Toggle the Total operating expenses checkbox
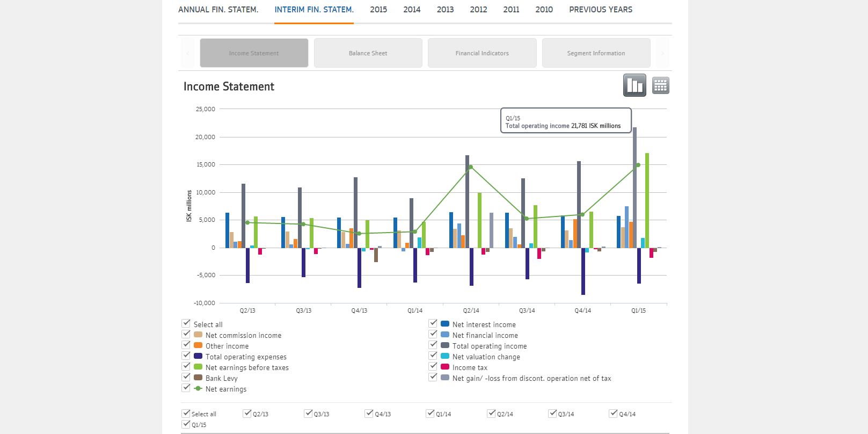Viewport: 868px width, 434px height. [186, 356]
